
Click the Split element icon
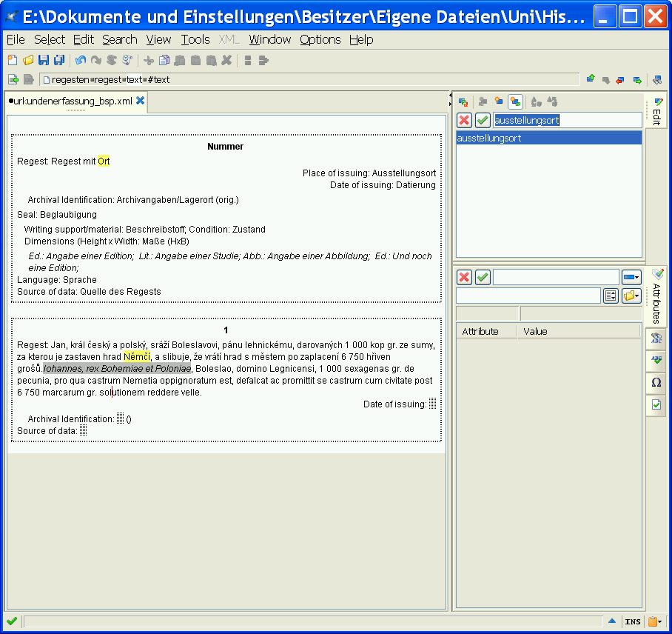tap(248, 60)
